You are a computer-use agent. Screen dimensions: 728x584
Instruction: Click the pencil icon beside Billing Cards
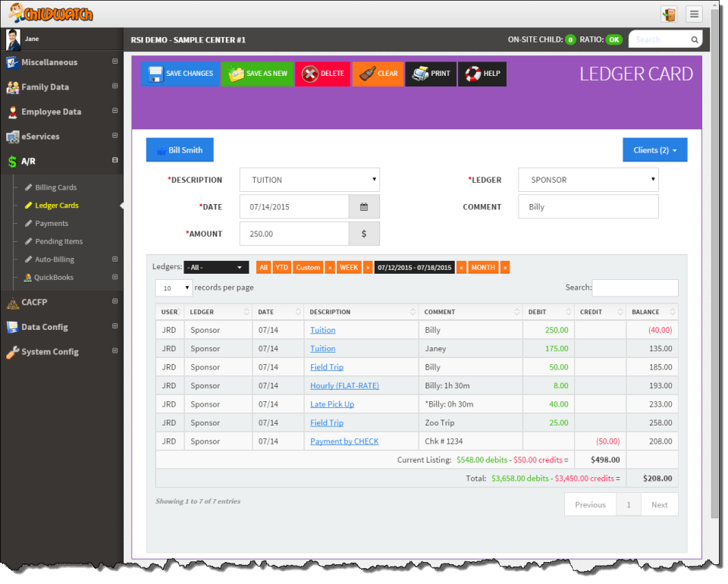tap(28, 187)
